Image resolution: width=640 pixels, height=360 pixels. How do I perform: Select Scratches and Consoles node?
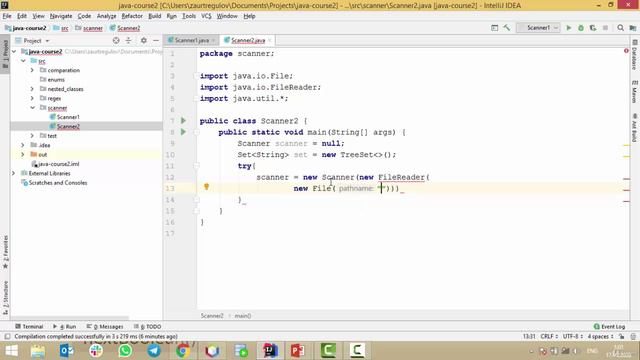tap(58, 182)
